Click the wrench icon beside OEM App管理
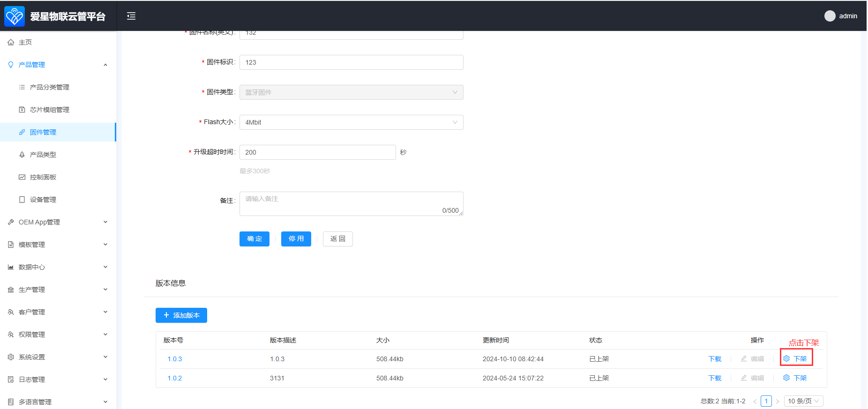The width and height of the screenshot is (868, 409). 11,222
